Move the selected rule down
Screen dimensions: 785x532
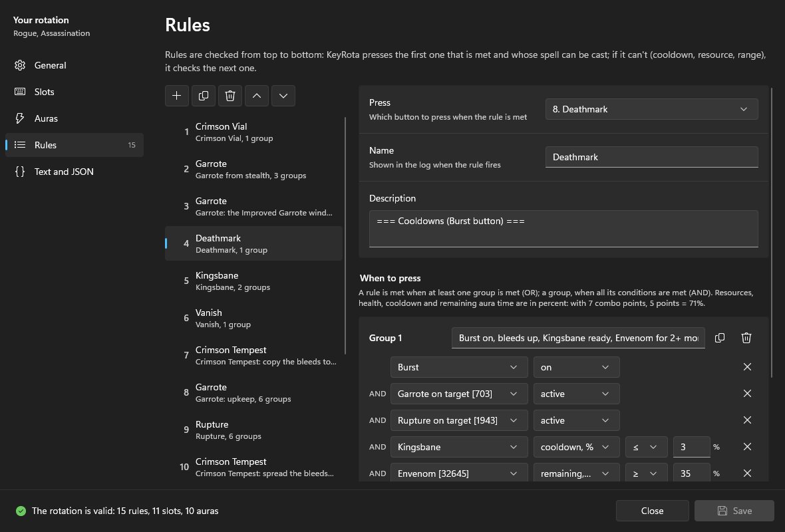[283, 96]
